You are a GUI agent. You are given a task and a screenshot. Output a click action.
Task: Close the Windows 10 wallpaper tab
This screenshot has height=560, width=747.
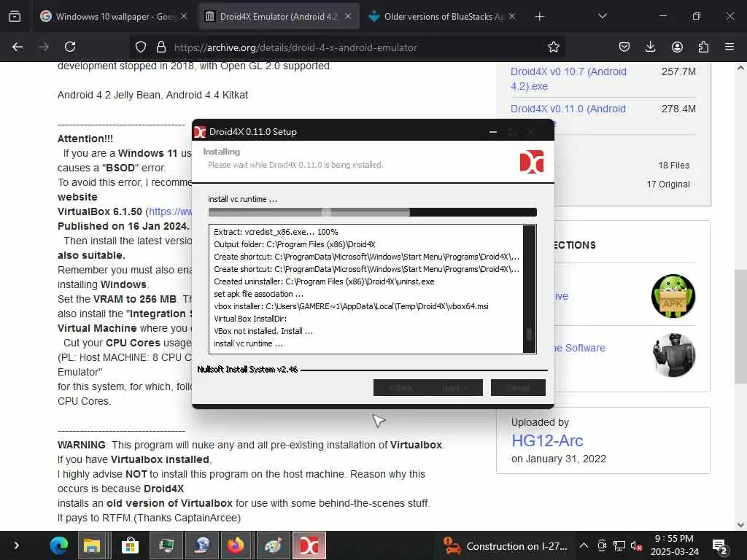[184, 16]
